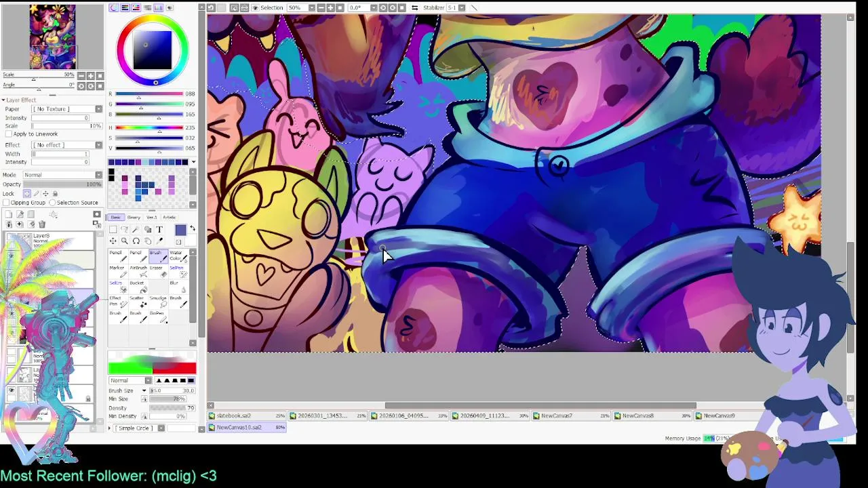The image size is (868, 488).
Task: Select the Magic Wand tool
Action: click(136, 229)
